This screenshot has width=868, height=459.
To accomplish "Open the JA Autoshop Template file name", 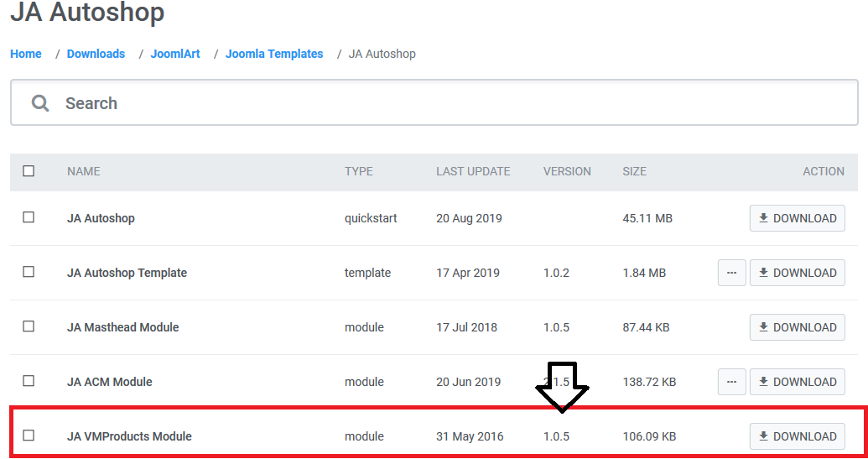I will [x=127, y=273].
